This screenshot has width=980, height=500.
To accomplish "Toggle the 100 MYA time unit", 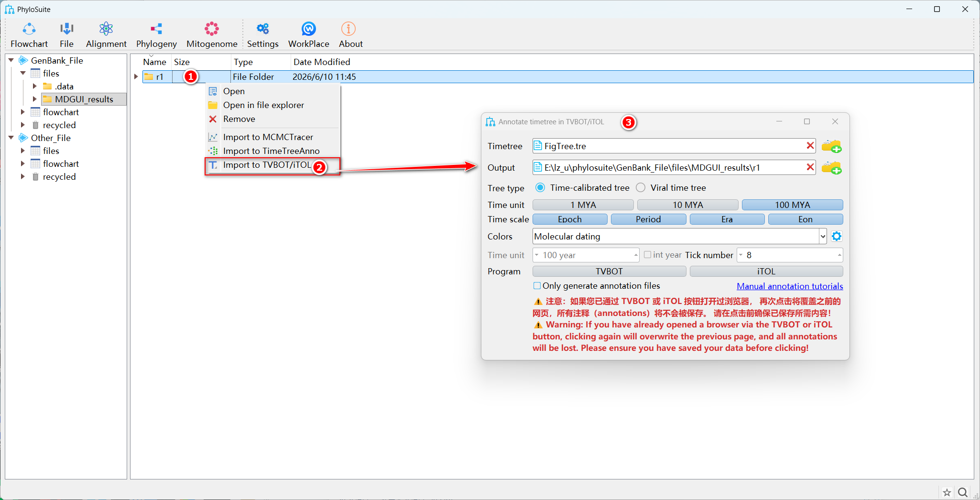I will coord(793,205).
